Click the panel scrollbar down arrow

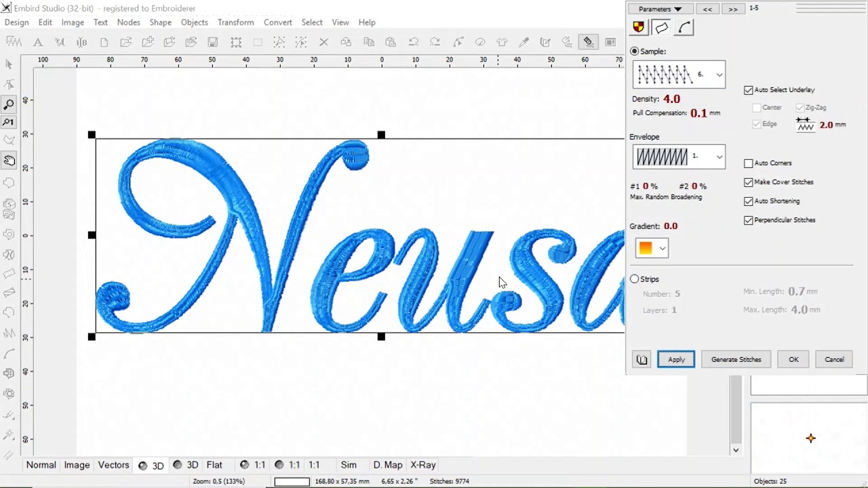click(x=736, y=449)
